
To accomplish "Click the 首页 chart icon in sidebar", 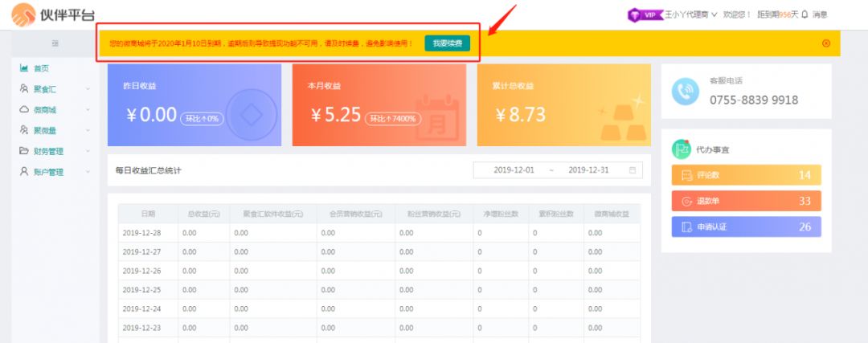I will (24, 68).
